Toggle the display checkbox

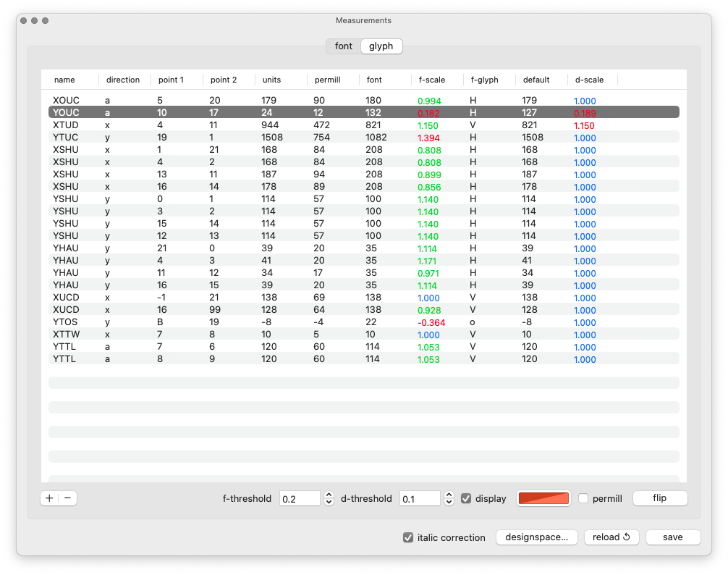tap(466, 498)
